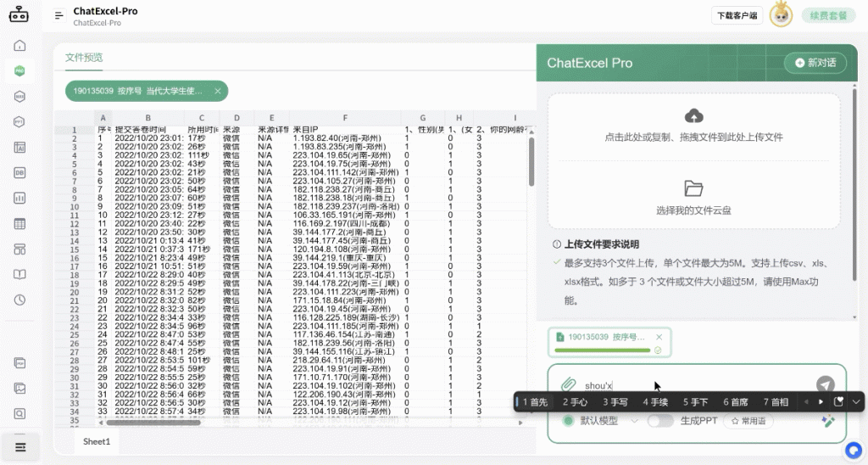Viewport: 868px width, 465px height.
Task: Click the IME heart skin icon
Action: click(x=838, y=402)
